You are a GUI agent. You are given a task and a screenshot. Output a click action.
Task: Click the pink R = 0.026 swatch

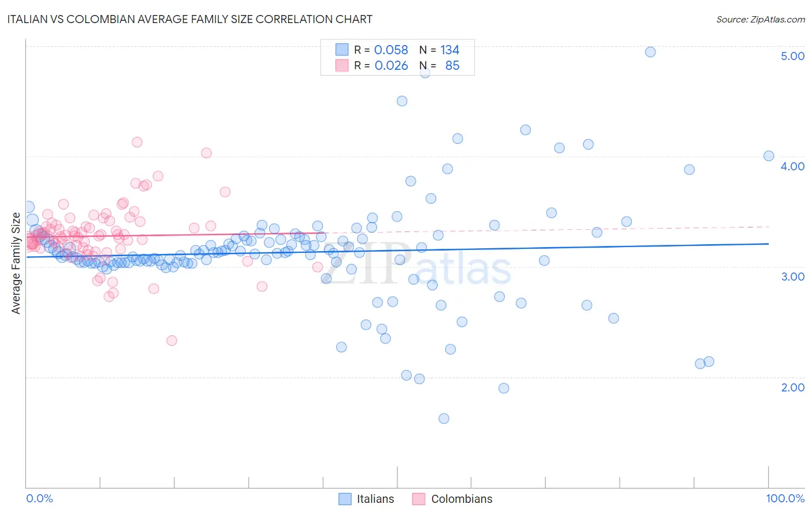(x=342, y=65)
